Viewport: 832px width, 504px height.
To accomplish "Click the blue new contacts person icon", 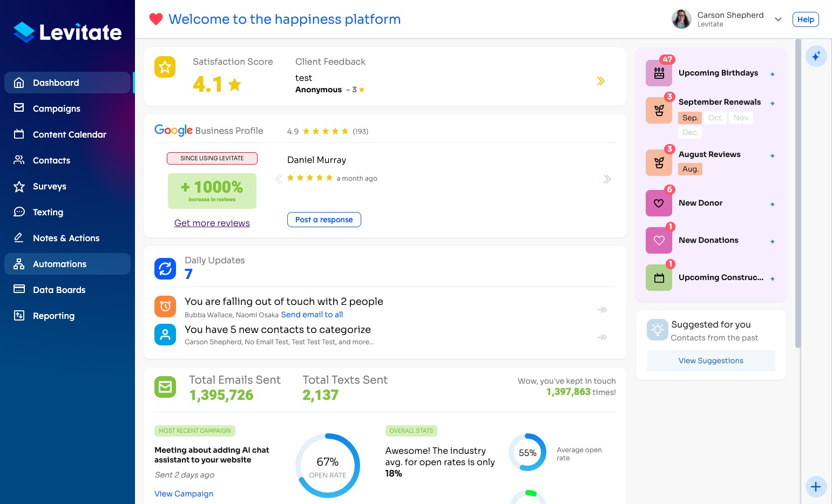I will coord(165,335).
